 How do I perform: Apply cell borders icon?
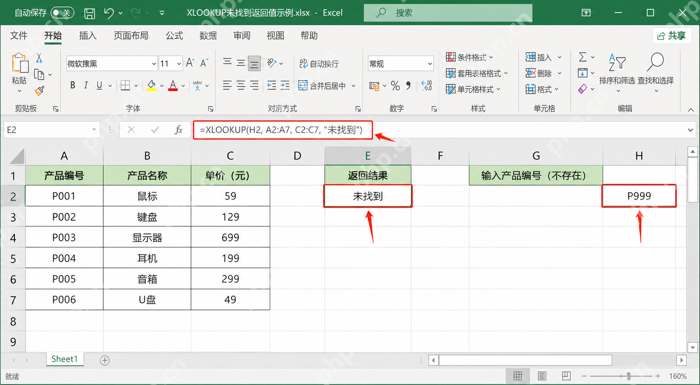pyautogui.click(x=125, y=85)
